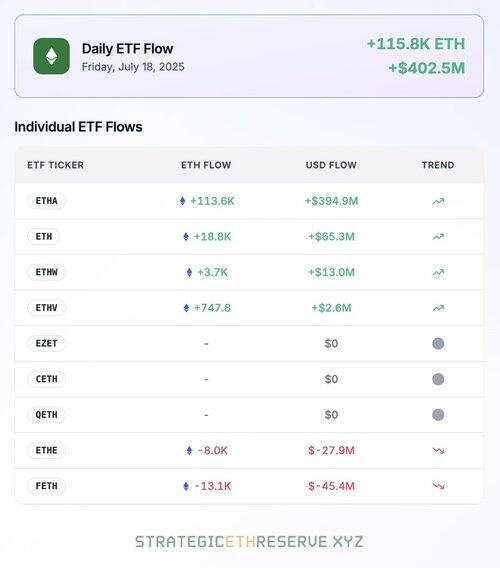Select the ETHV ticker badge
The height and width of the screenshot is (568, 500).
pyautogui.click(x=46, y=308)
